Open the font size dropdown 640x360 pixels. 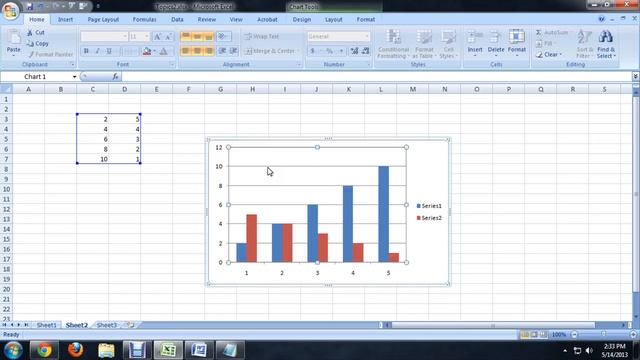click(x=147, y=37)
